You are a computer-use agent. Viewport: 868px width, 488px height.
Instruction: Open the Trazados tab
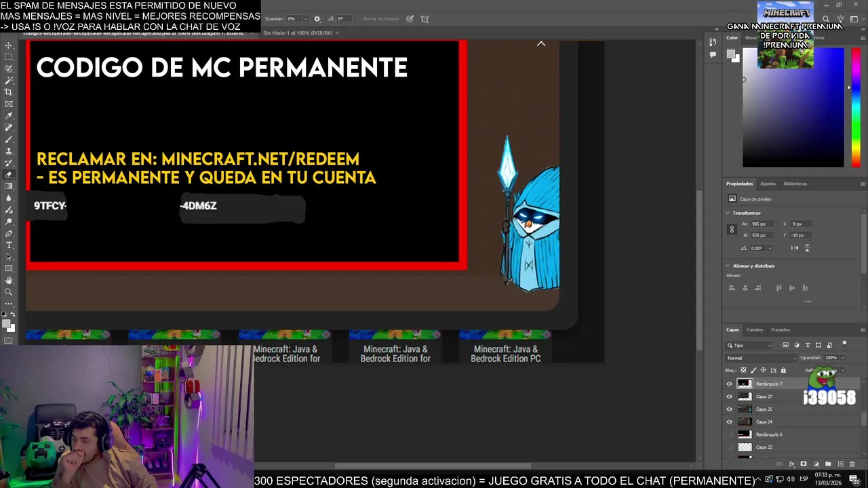[781, 330]
